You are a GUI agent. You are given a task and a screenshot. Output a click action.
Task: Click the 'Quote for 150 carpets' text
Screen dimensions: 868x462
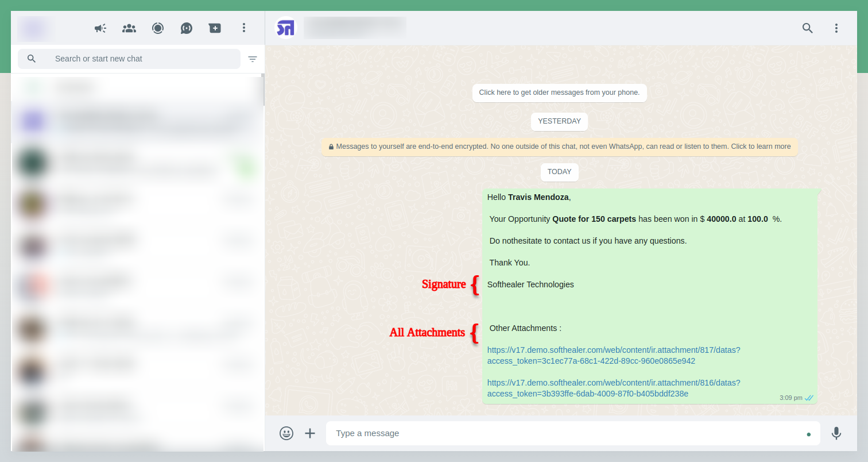coord(594,219)
